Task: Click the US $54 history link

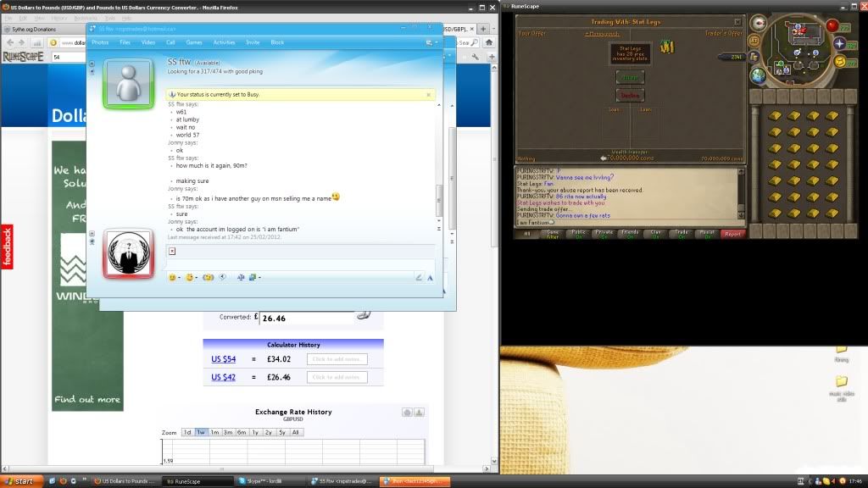Action: point(223,359)
